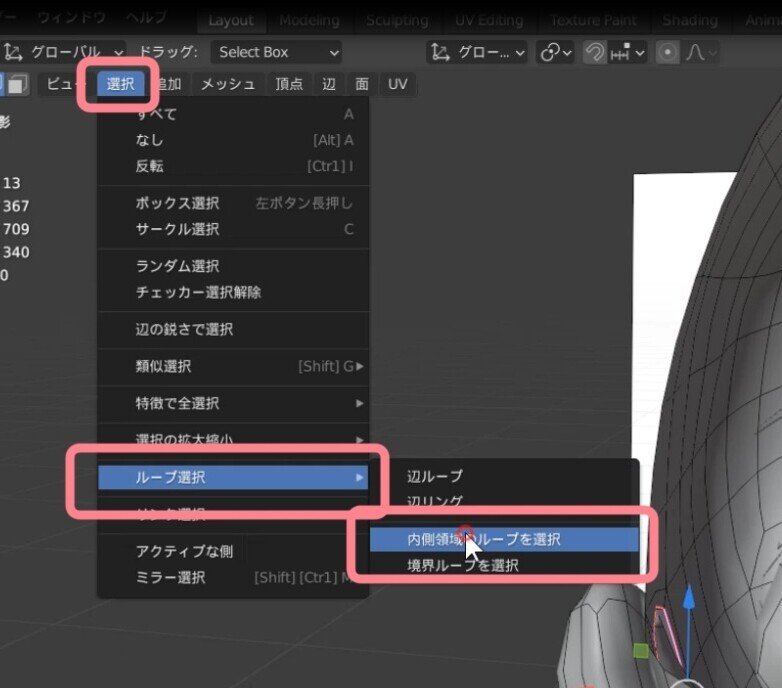
Task: Open the Layout workspace tab
Action: pyautogui.click(x=231, y=20)
